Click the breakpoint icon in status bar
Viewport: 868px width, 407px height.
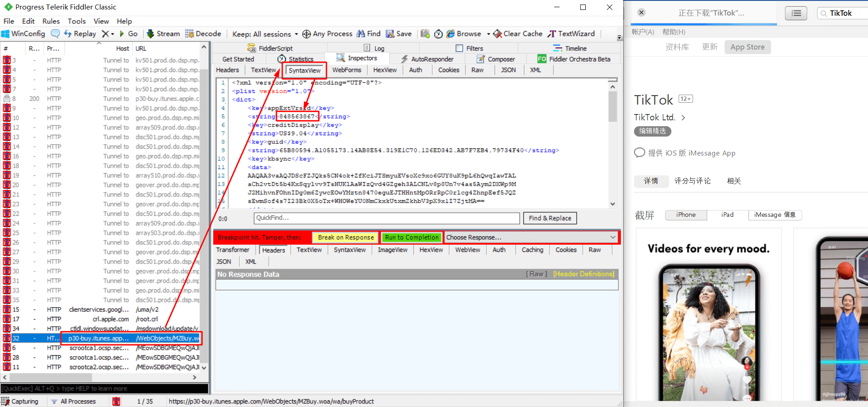(116, 401)
